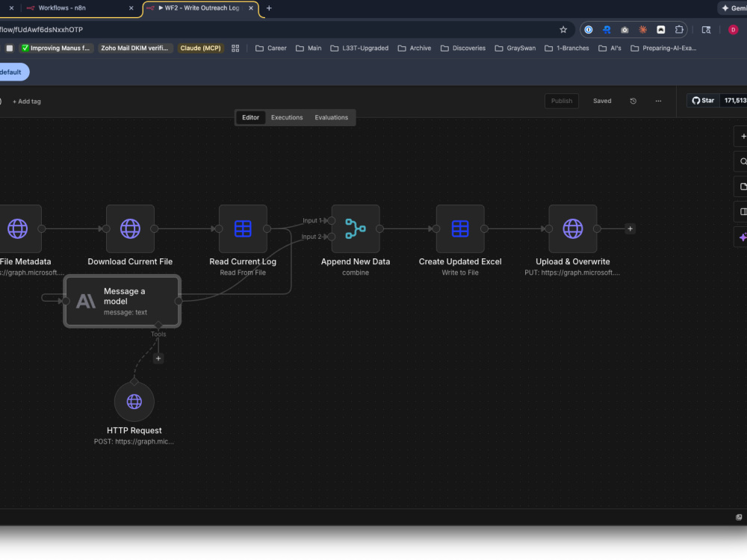This screenshot has width=747, height=560.
Task: Click Input 2 connector on Append node
Action: tap(332, 237)
